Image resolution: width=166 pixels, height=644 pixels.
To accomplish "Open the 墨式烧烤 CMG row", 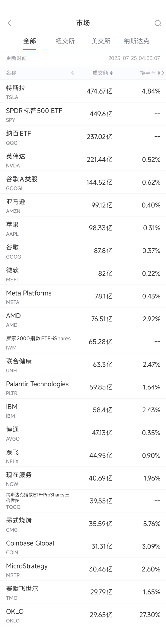I will [x=83, y=524].
